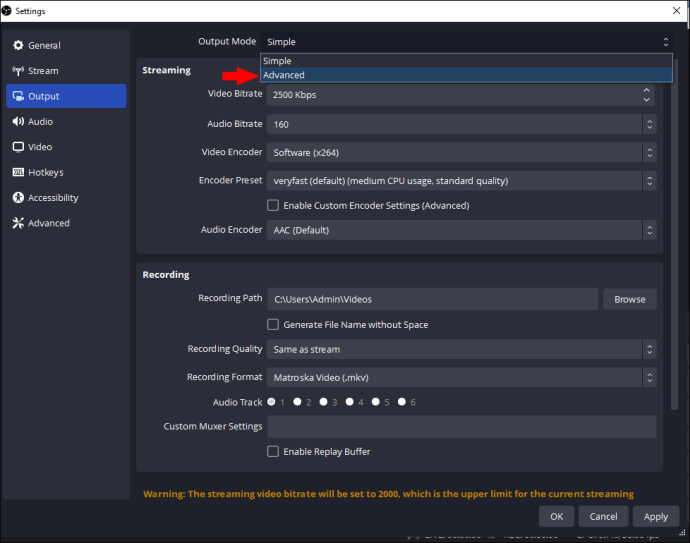Click the bitrate warning message text
The image size is (690, 543).
[388, 494]
